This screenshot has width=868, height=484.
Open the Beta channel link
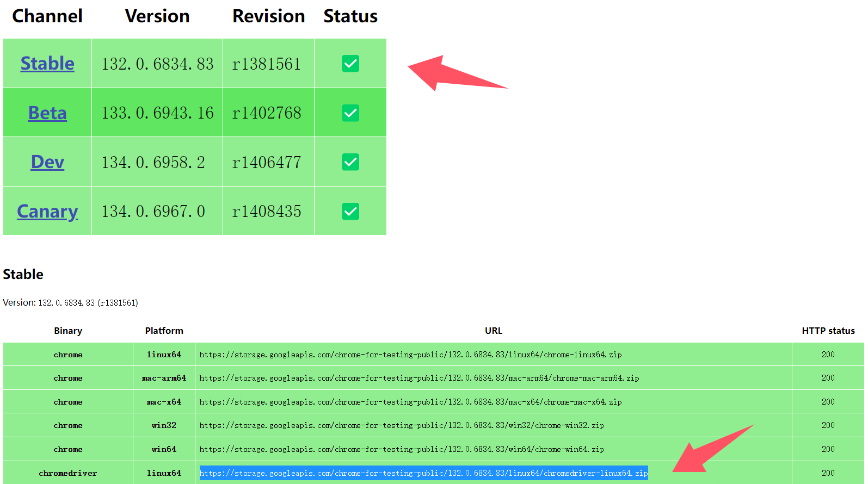tap(47, 113)
